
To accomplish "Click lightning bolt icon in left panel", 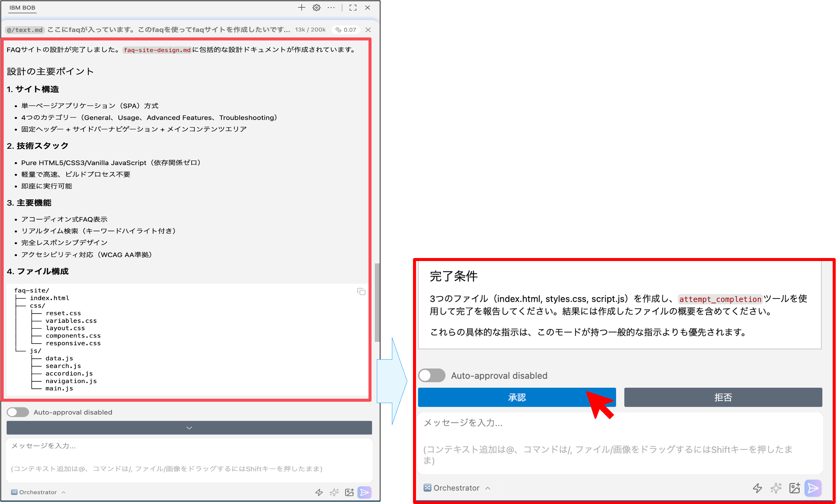I will point(319,492).
